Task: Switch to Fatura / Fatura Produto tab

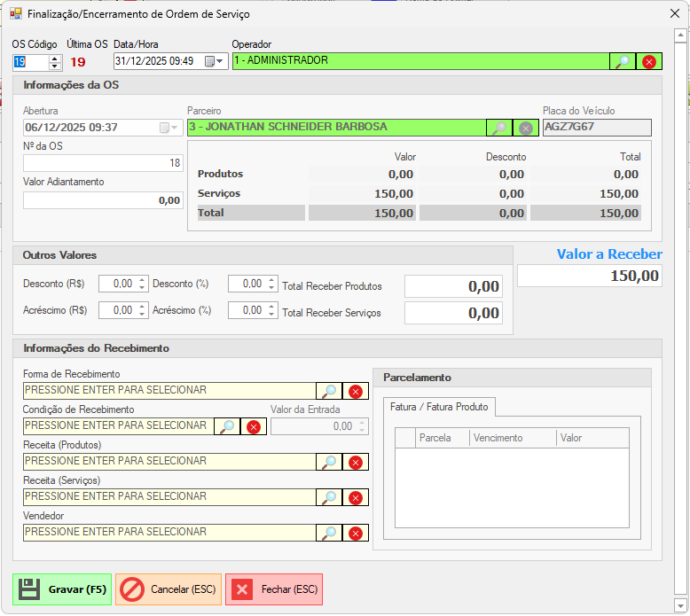Action: pyautogui.click(x=439, y=407)
